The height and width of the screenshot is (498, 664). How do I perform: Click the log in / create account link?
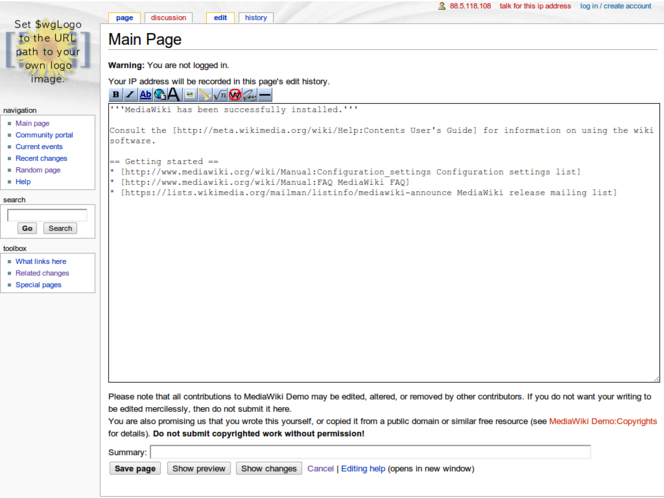(615, 6)
